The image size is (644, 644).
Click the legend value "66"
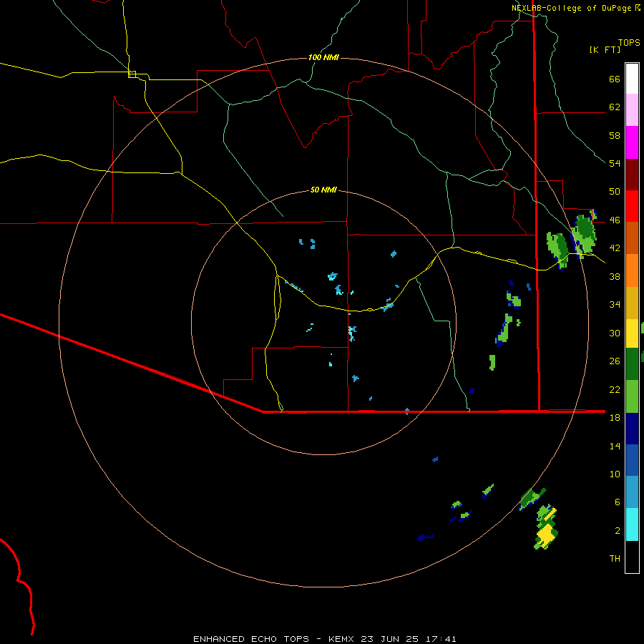615,79
